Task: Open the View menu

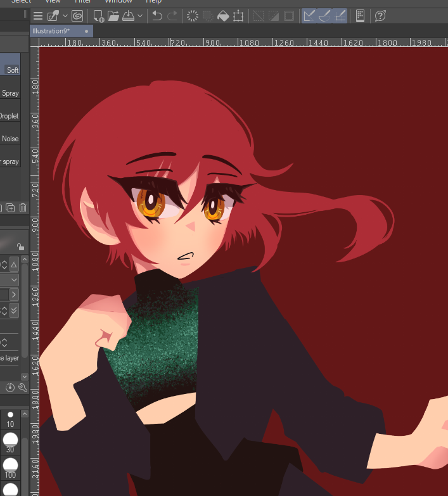Action: pyautogui.click(x=53, y=1)
